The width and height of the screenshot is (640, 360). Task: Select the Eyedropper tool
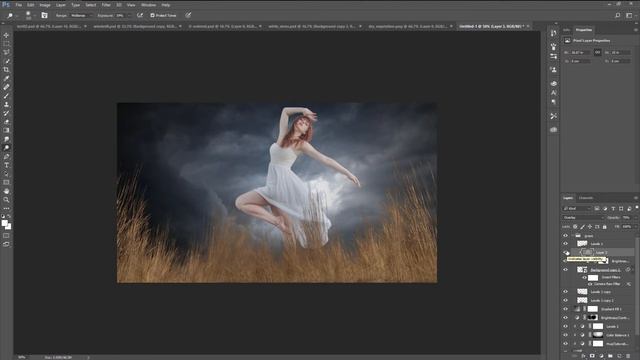point(6,78)
